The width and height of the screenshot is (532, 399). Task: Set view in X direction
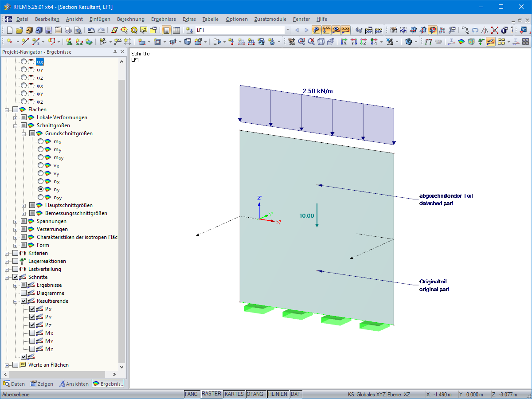point(344,42)
